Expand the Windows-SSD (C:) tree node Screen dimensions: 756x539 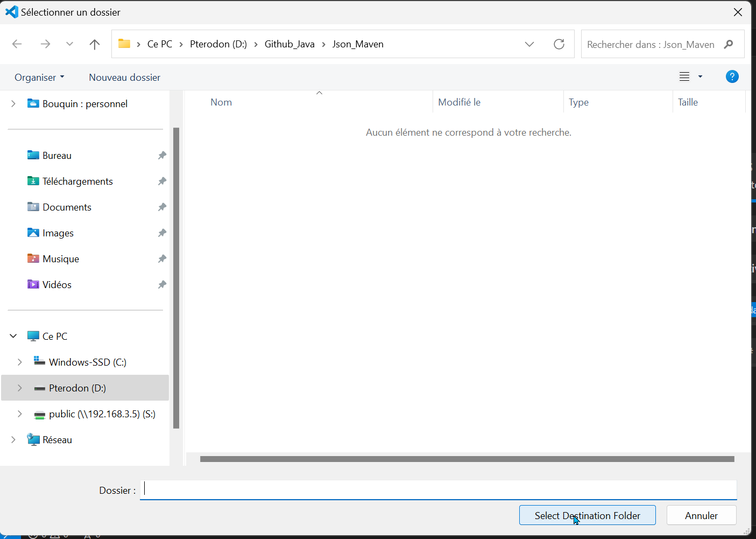(20, 362)
